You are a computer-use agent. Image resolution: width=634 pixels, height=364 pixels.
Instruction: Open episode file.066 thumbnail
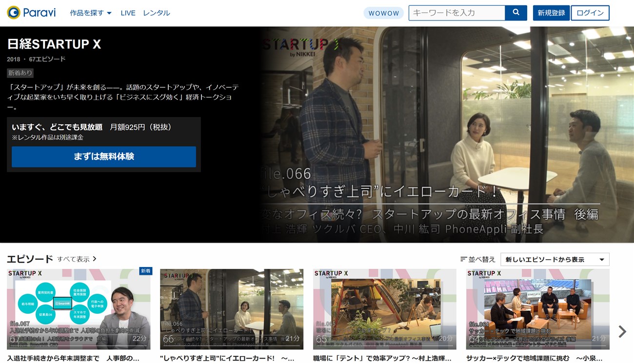pyautogui.click(x=232, y=309)
